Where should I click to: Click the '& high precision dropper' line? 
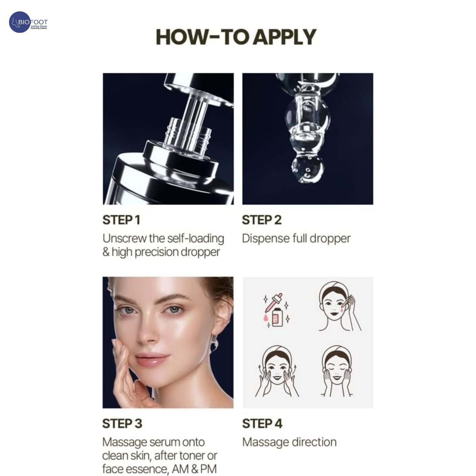161,252
